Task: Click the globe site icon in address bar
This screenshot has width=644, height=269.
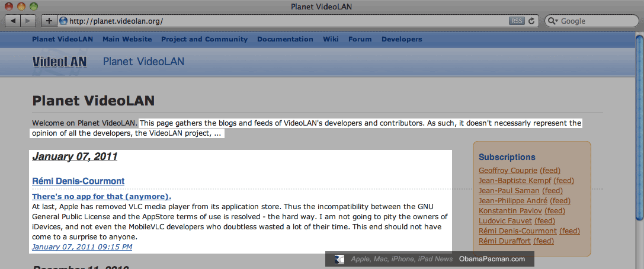Action: click(63, 21)
